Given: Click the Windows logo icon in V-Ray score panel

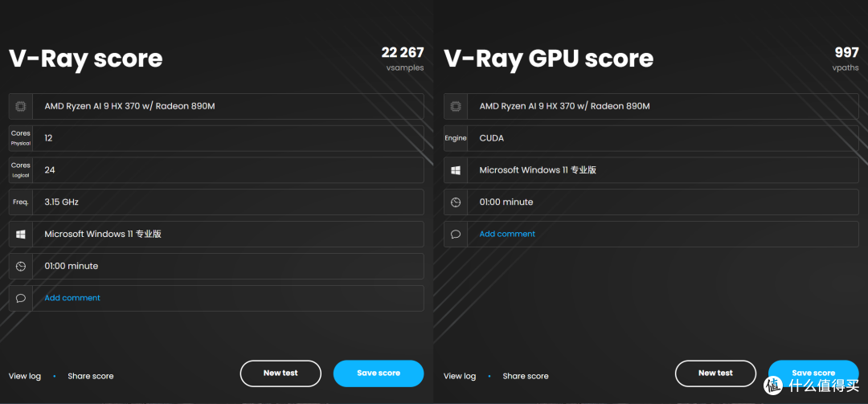Looking at the screenshot, I should point(20,234).
